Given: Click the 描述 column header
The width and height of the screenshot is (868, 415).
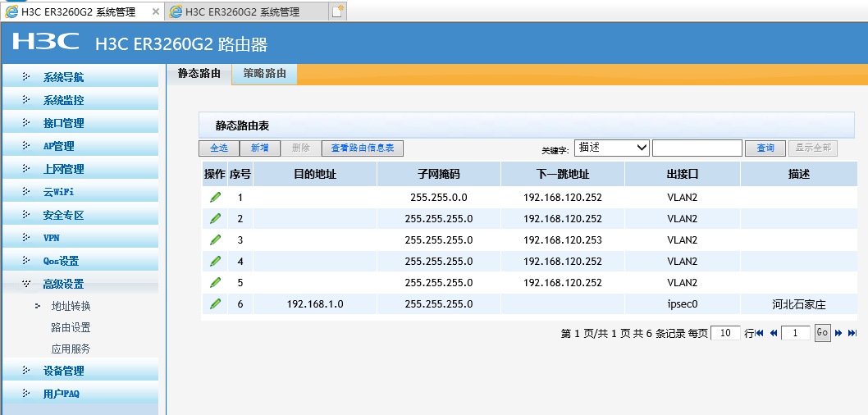Looking at the screenshot, I should [x=799, y=175].
